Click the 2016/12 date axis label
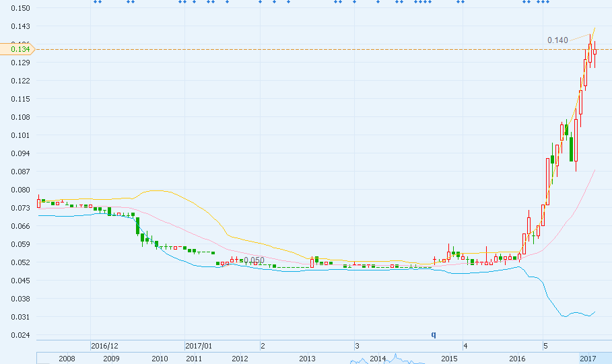The image size is (612, 364). (x=104, y=346)
